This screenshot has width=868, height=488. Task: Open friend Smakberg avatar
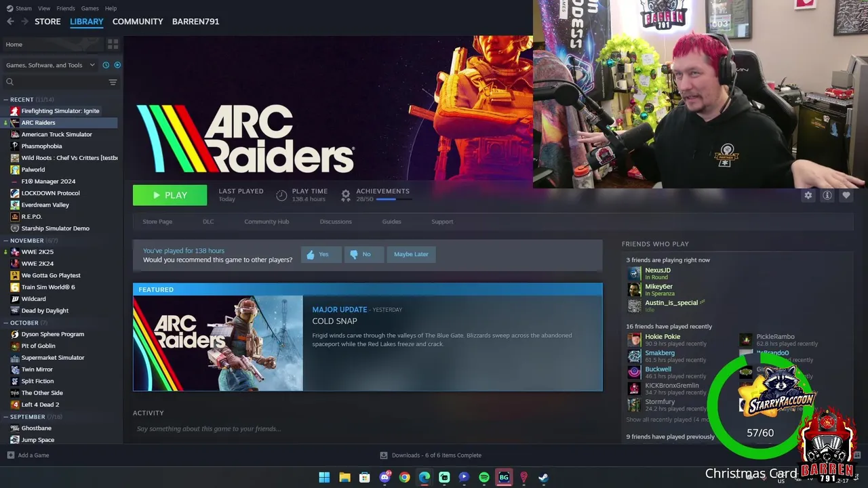634,356
